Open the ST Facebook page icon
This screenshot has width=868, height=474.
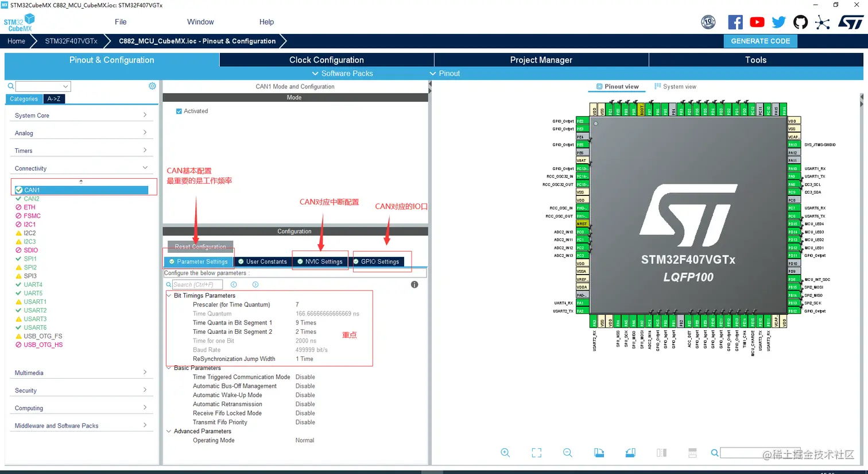coord(735,22)
